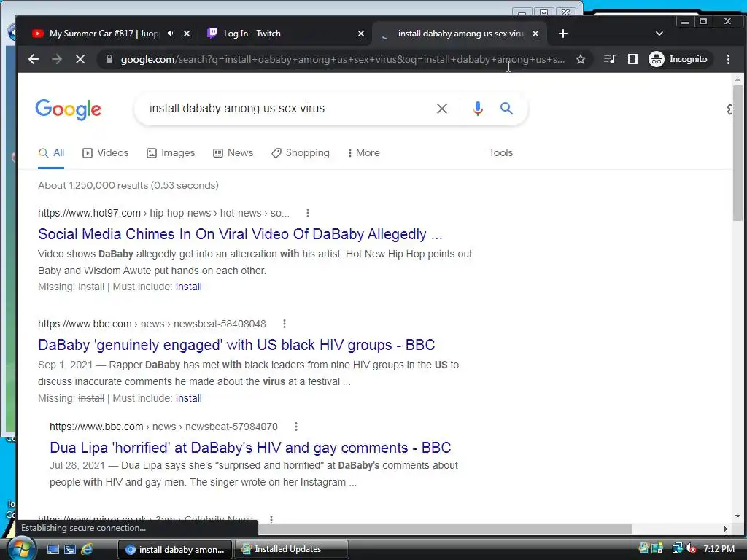
Task: Open the search Tools button
Action: [x=500, y=153]
